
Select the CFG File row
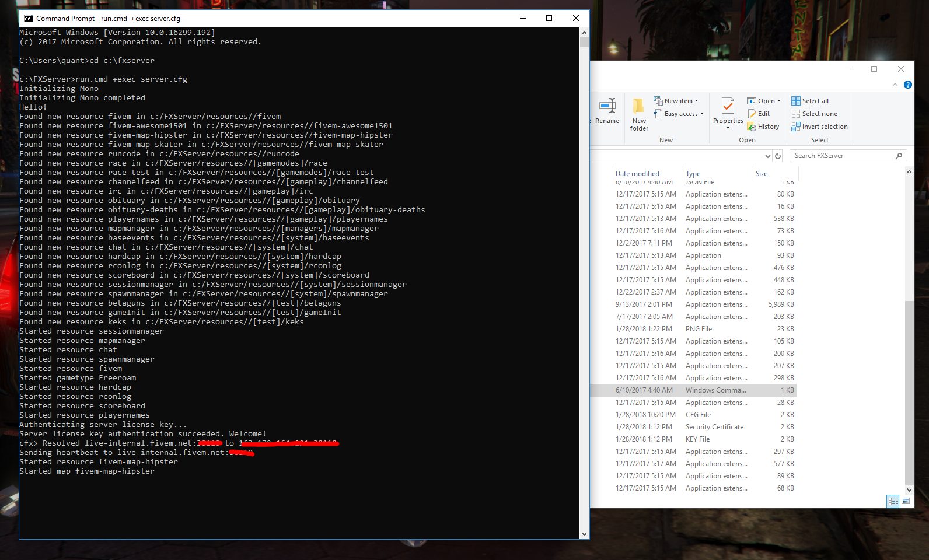(x=694, y=415)
